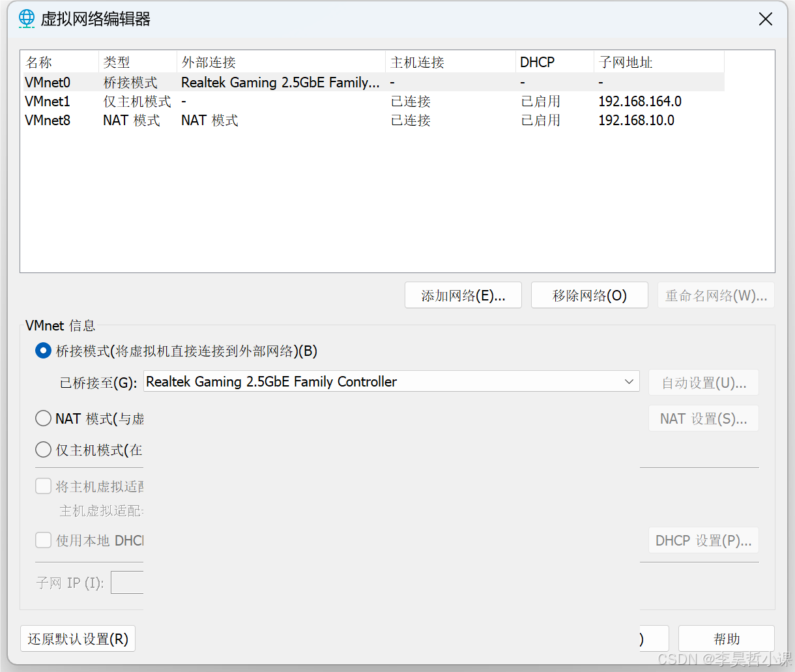Image resolution: width=795 pixels, height=672 pixels.
Task: Open the 已桥接至 adapter dropdown
Action: pyautogui.click(x=628, y=381)
